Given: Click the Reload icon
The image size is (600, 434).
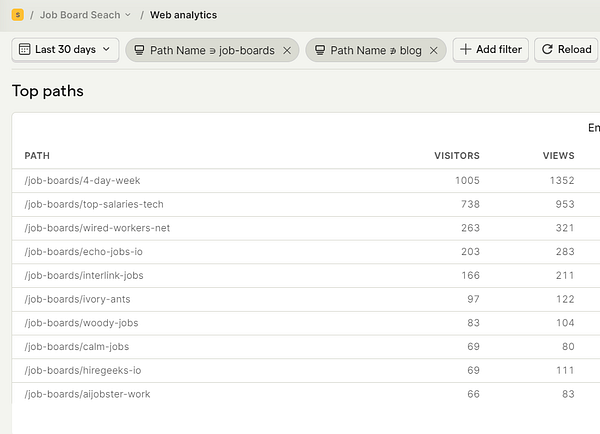Looking at the screenshot, I should [547, 49].
